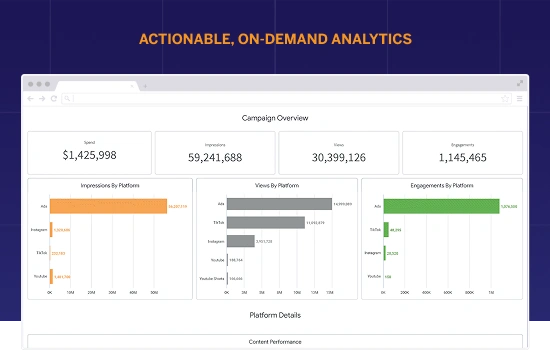Close the current browser tab
Image resolution: width=550 pixels, height=361 pixels.
click(x=132, y=86)
